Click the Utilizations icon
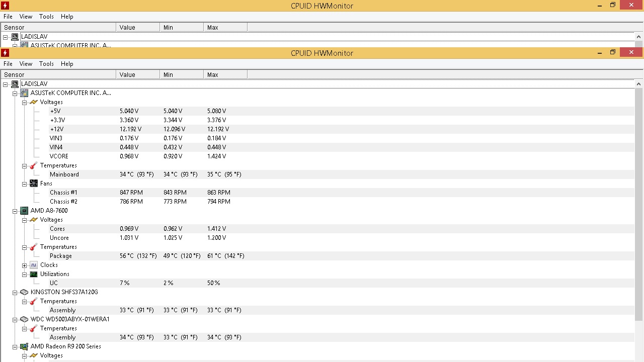The width and height of the screenshot is (644, 362). tap(34, 274)
